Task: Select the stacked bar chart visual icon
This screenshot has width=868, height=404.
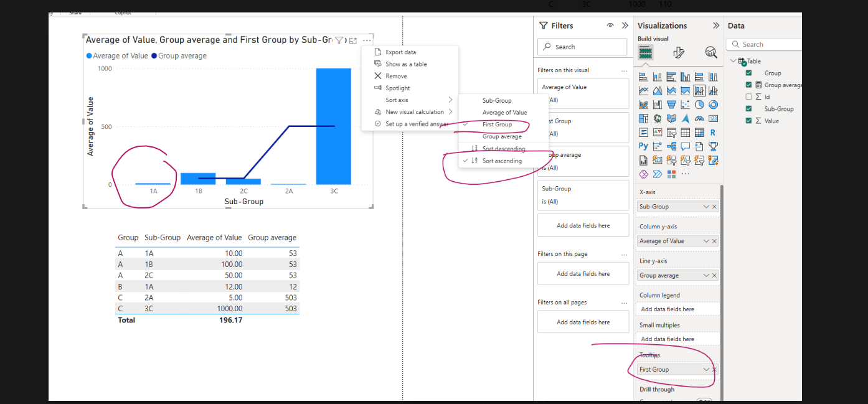Action: click(x=643, y=77)
